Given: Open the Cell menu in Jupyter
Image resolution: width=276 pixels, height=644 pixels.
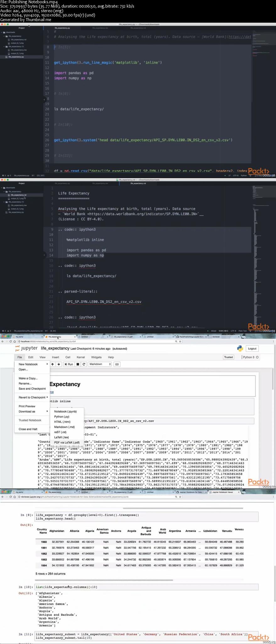Looking at the screenshot, I should [68, 357].
